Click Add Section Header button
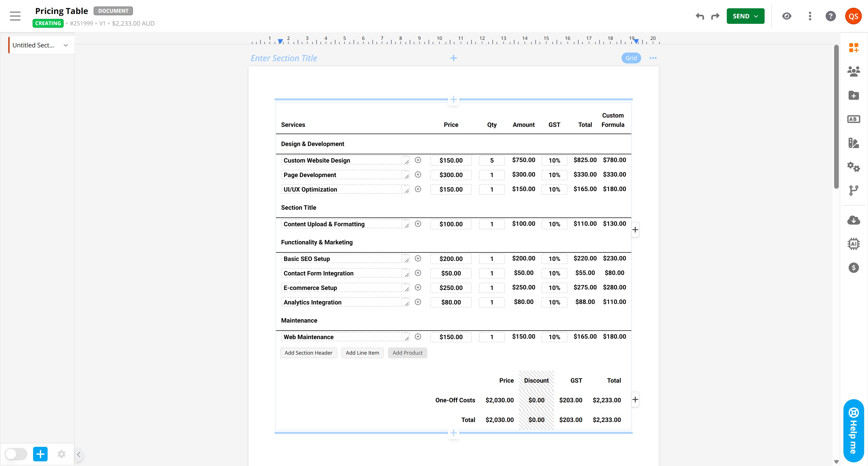 pos(308,353)
